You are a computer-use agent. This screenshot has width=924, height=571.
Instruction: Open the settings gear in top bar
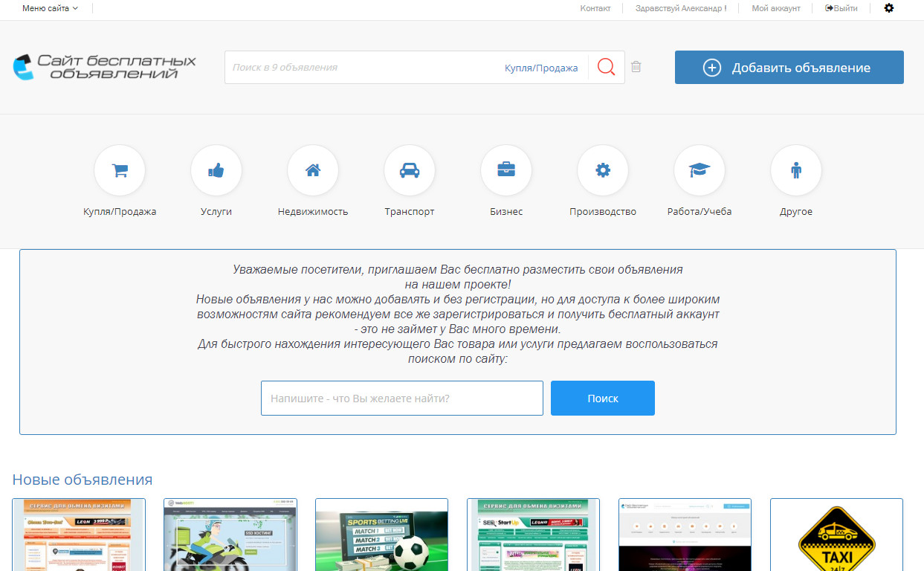[889, 8]
